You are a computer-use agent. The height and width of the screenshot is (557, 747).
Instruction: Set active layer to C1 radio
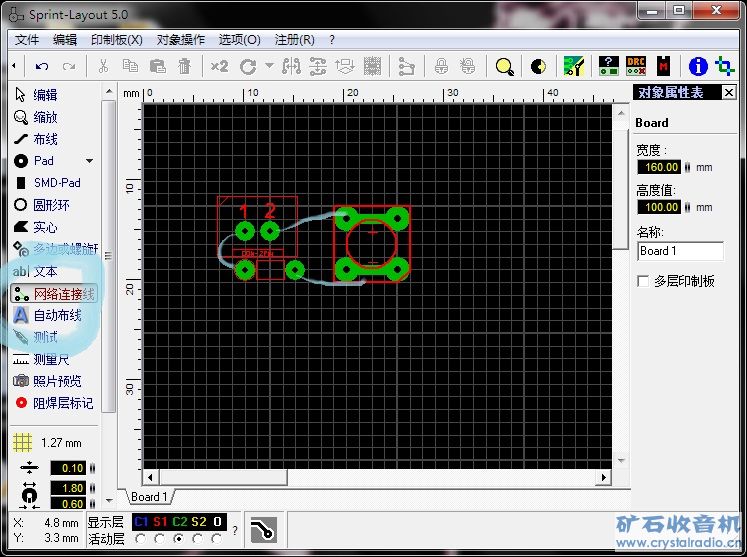pyautogui.click(x=141, y=539)
